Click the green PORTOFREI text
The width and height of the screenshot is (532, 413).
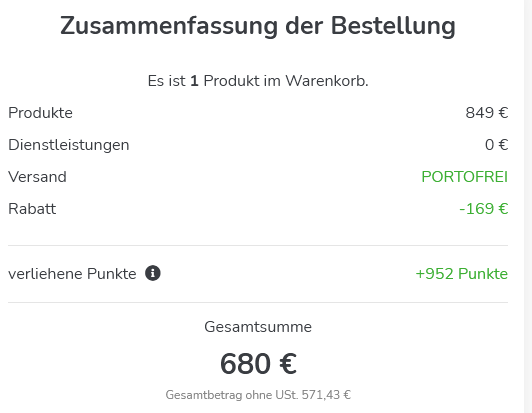(464, 177)
